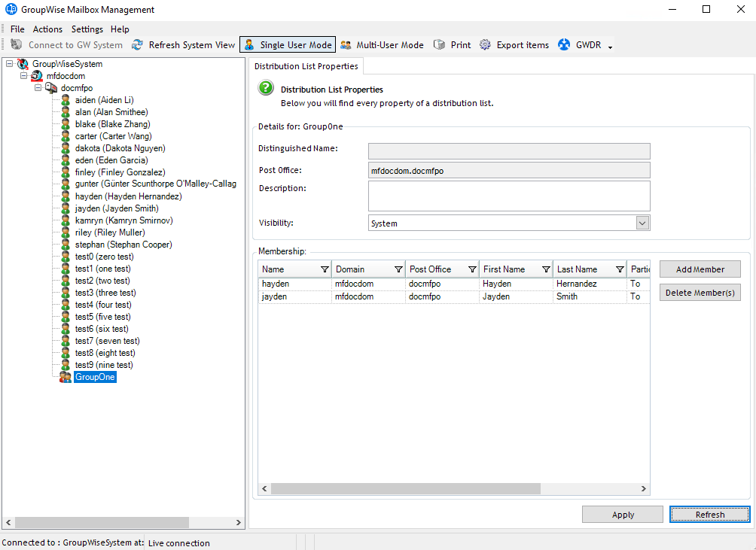Collapse the docmfpo post office node
This screenshot has width=756, height=550.
coord(38,87)
